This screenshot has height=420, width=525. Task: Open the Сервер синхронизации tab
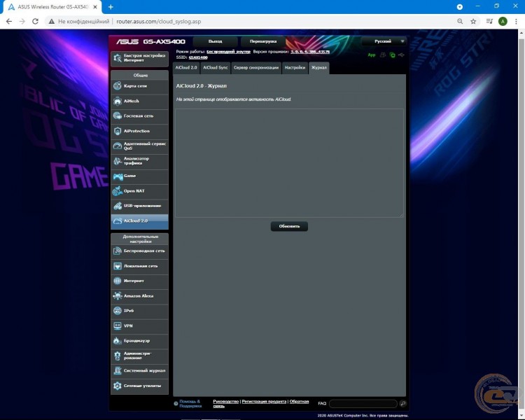click(256, 68)
